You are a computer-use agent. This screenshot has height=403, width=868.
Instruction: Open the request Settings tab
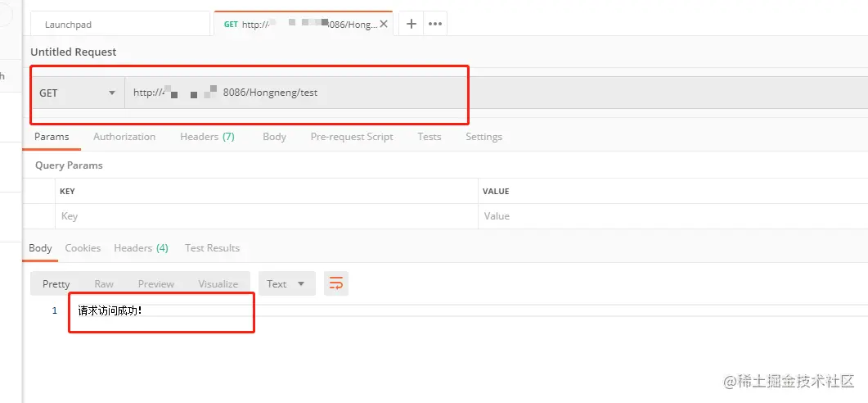pos(483,136)
